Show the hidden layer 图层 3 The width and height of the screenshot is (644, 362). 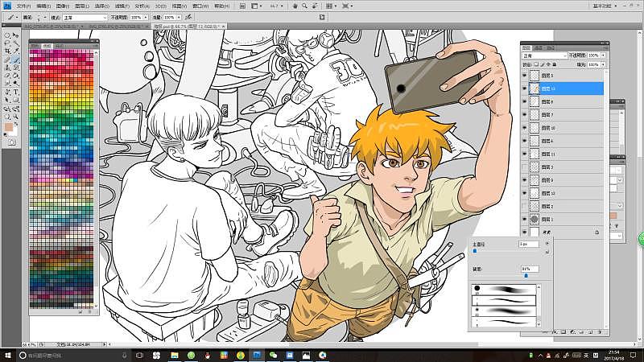pyautogui.click(x=525, y=167)
